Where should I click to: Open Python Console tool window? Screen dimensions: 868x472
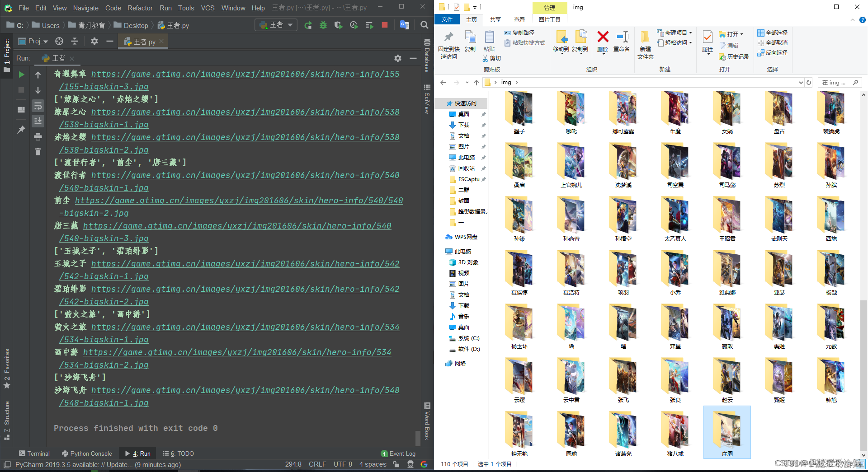87,453
